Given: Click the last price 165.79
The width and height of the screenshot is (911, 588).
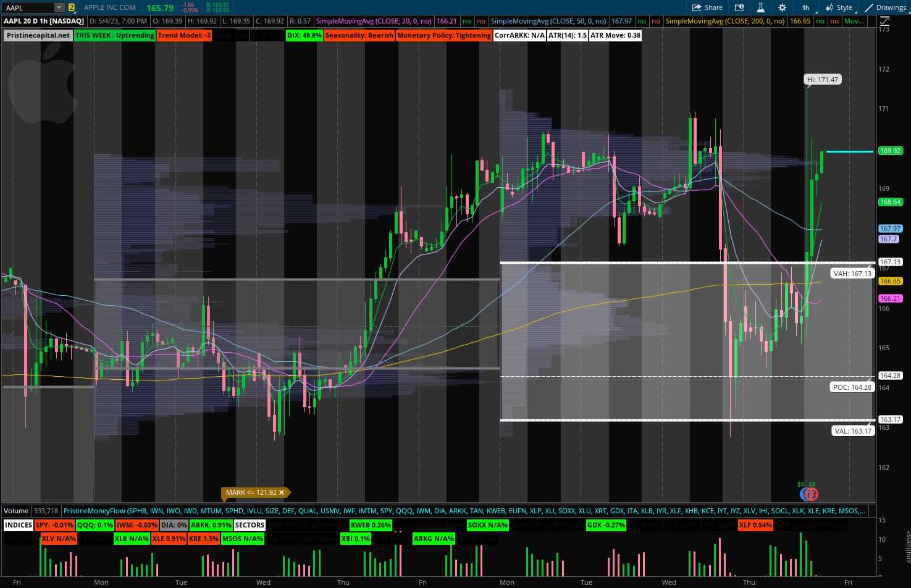Looking at the screenshot, I should click(x=160, y=8).
